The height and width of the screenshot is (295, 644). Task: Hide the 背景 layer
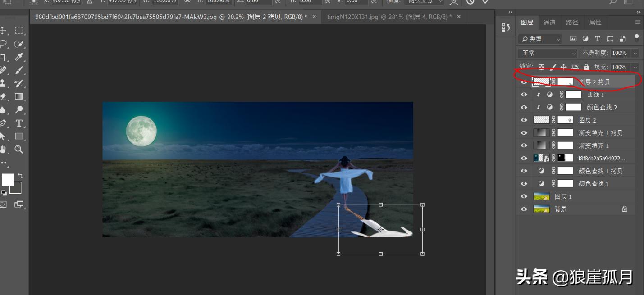pos(524,209)
